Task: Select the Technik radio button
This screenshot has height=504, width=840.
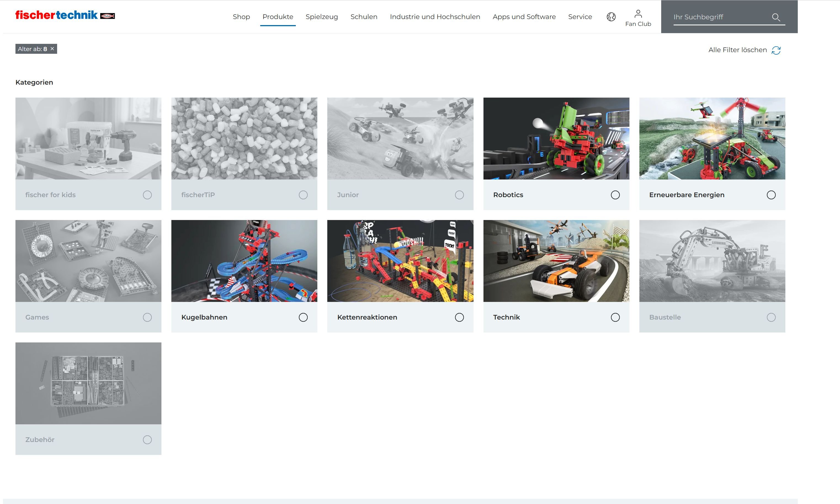Action: 615,317
